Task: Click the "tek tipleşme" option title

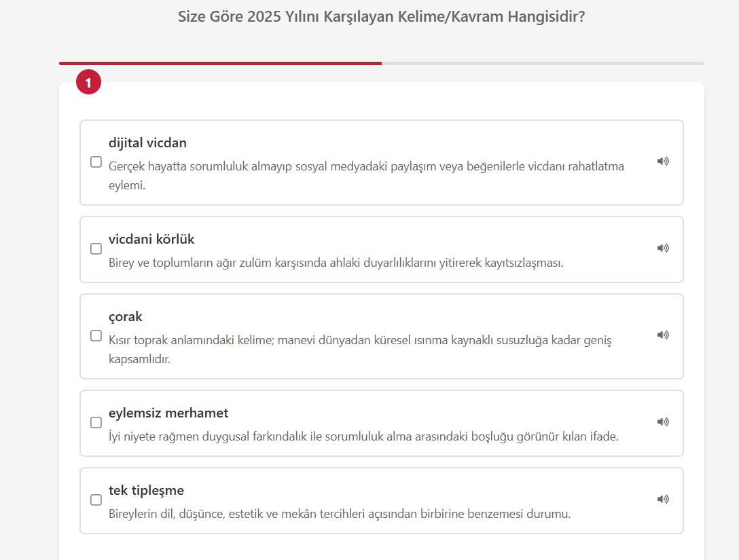Action: [146, 491]
